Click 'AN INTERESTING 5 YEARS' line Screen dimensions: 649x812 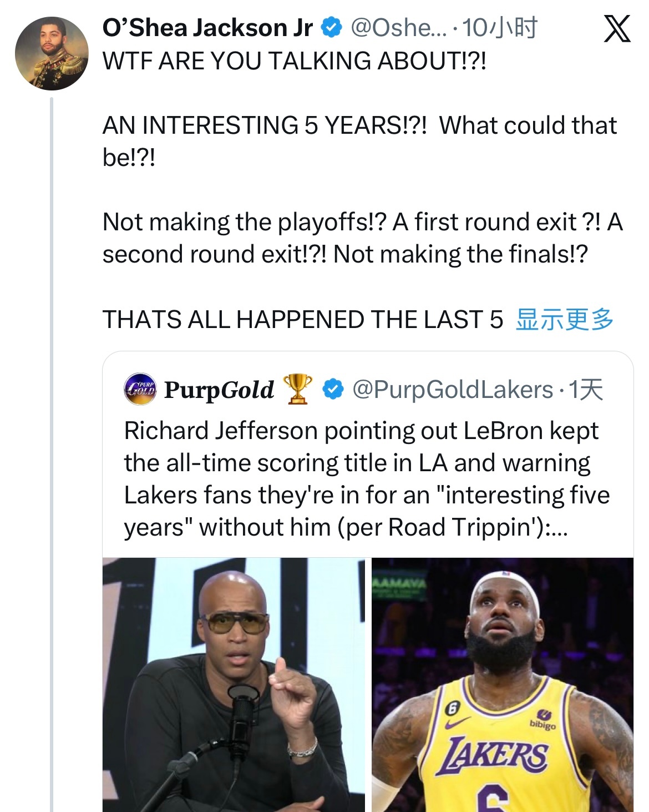(359, 142)
